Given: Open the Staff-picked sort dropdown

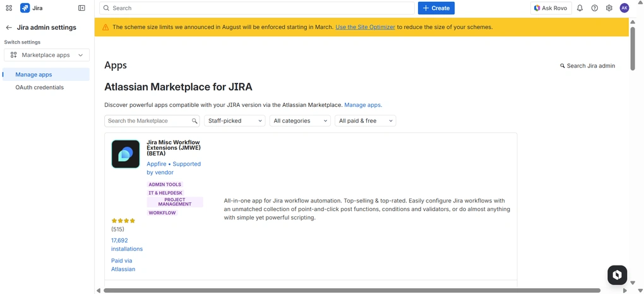Looking at the screenshot, I should 234,121.
